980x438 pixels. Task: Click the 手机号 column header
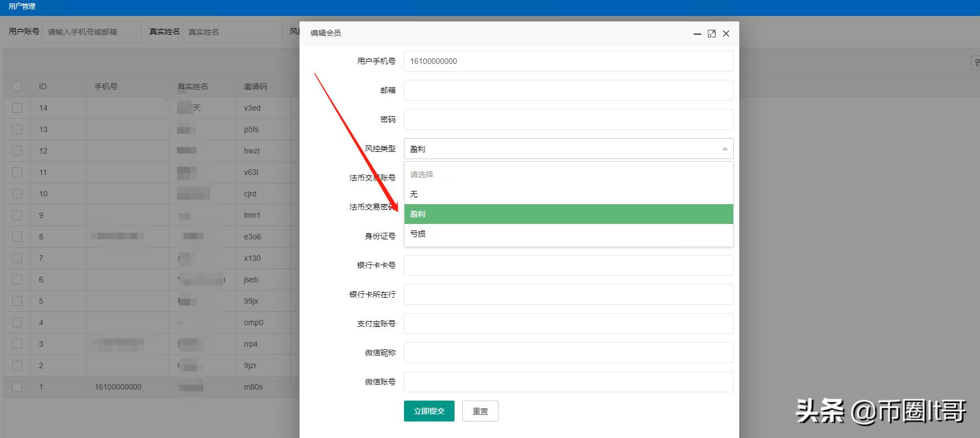point(106,86)
